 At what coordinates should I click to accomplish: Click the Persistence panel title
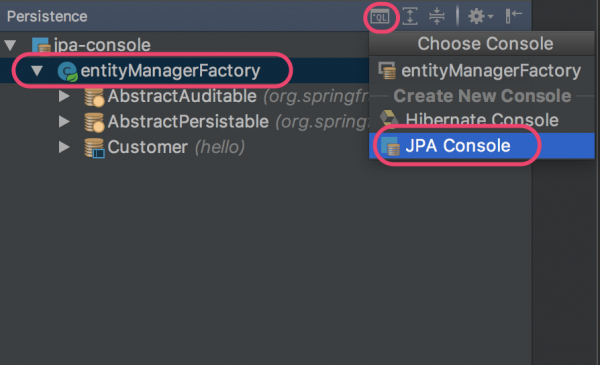pos(47,16)
